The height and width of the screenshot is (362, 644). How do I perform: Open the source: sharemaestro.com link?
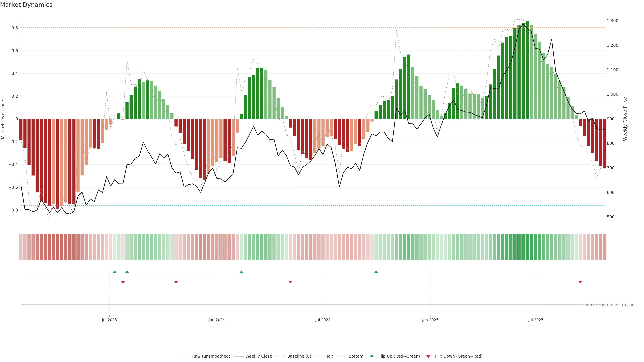(x=609, y=305)
